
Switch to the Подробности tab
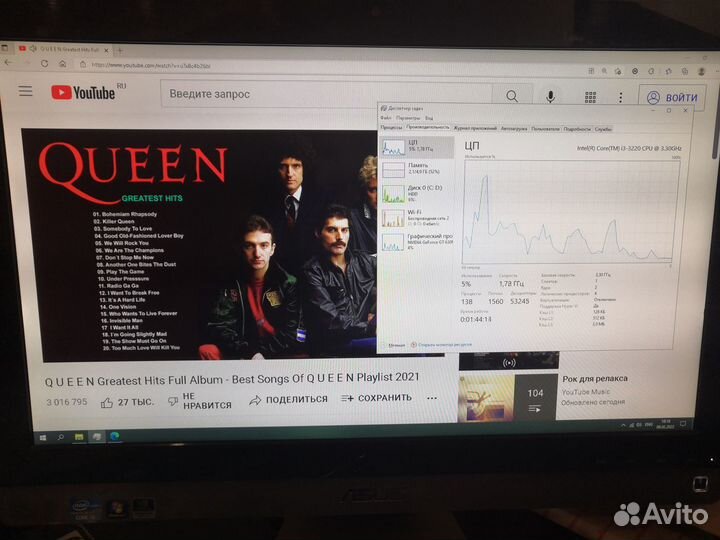(577, 129)
